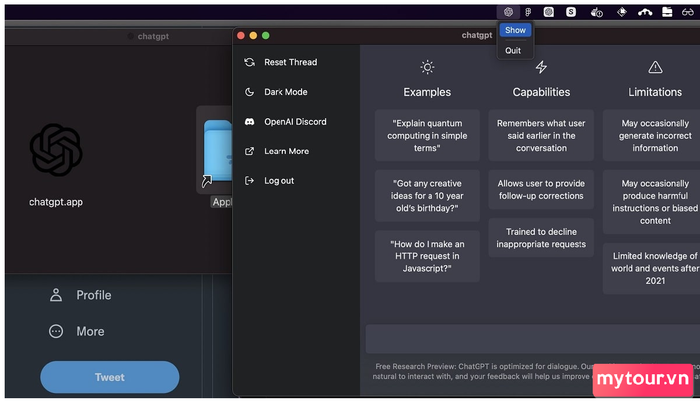Minimize the chatgpt window with the yellow button
The image size is (700, 405).
[x=253, y=36]
